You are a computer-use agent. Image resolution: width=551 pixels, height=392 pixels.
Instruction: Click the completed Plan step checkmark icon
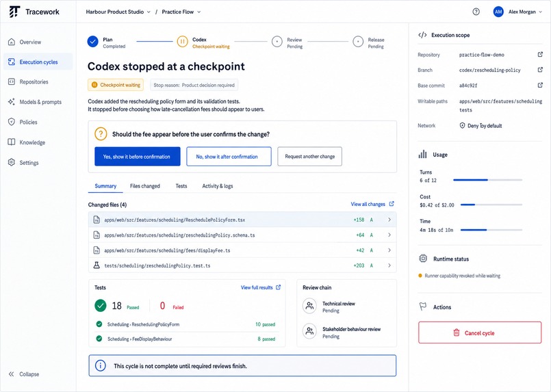[93, 42]
